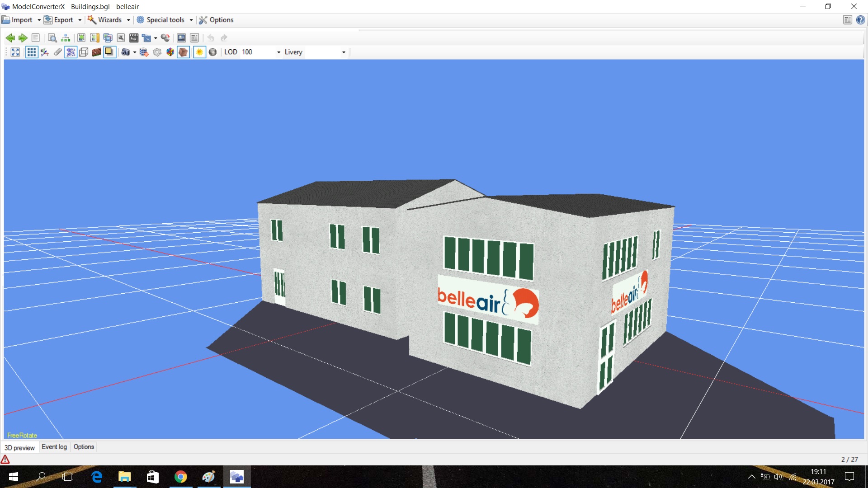
Task: Open the animation editor clapperboard icon
Action: click(x=134, y=38)
